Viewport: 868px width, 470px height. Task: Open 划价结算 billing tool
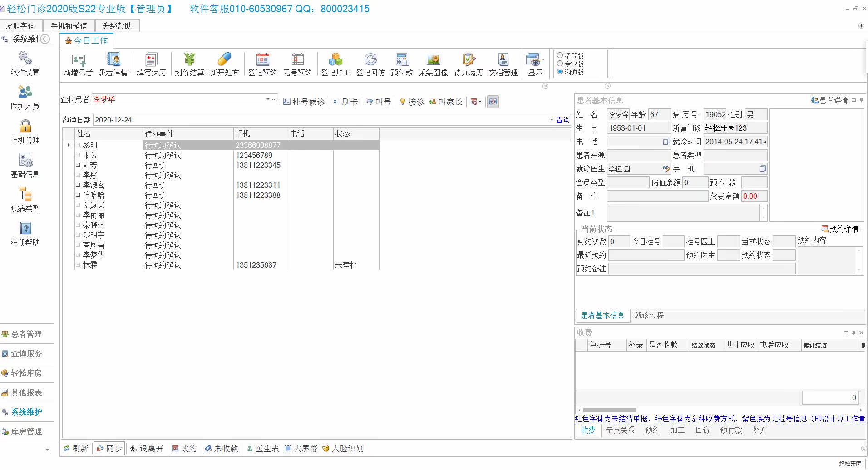click(189, 64)
